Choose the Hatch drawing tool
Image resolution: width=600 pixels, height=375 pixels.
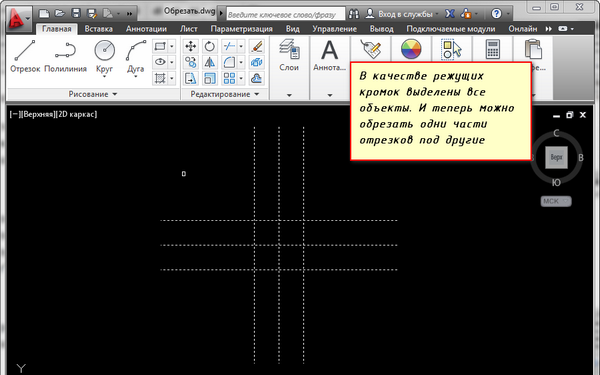tap(160, 78)
